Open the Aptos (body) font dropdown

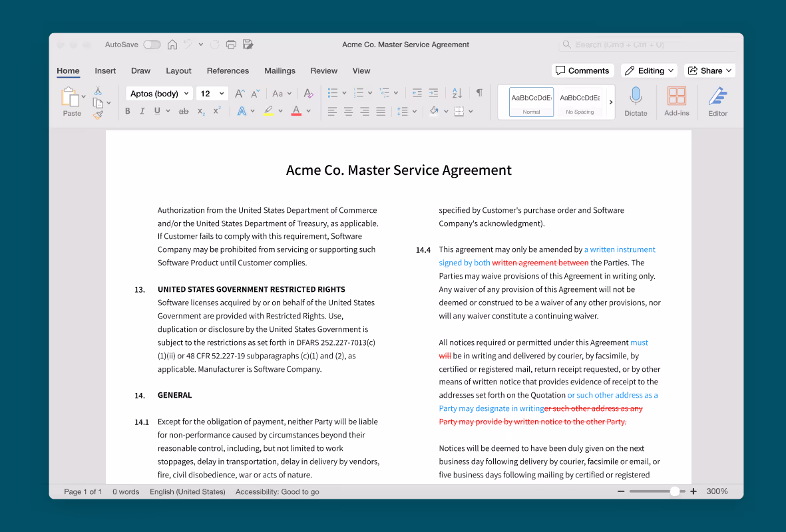click(x=159, y=94)
